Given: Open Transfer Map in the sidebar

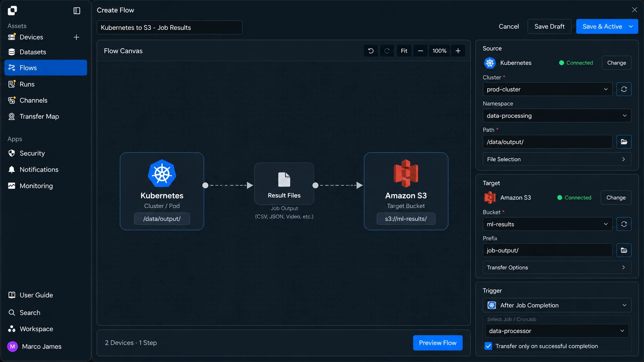Looking at the screenshot, I should click(x=45, y=117).
